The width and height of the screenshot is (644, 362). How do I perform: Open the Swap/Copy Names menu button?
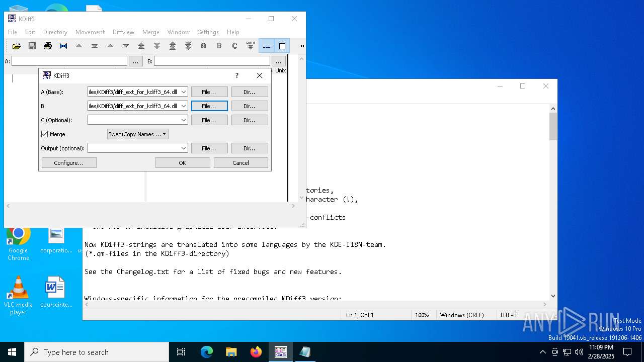click(x=138, y=134)
